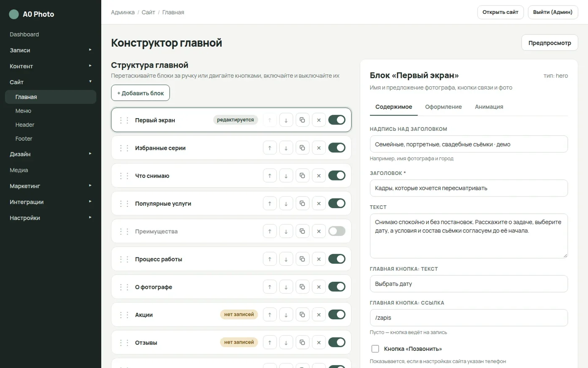Viewport: 588px width, 368px height.
Task: Duplicate the Процесс работы block
Action: point(302,259)
